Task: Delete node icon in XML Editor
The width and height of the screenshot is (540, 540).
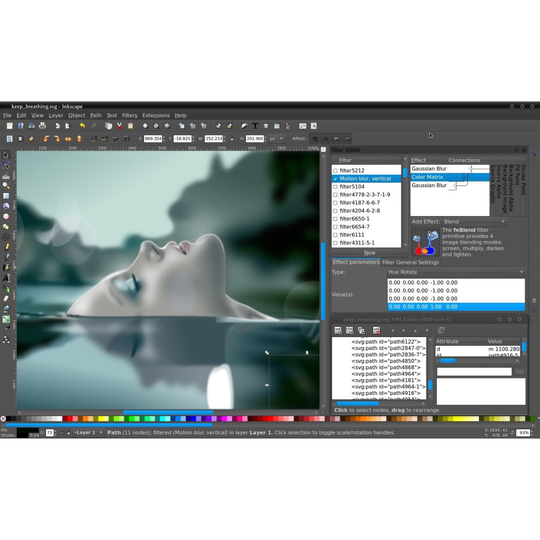Action: [376, 331]
